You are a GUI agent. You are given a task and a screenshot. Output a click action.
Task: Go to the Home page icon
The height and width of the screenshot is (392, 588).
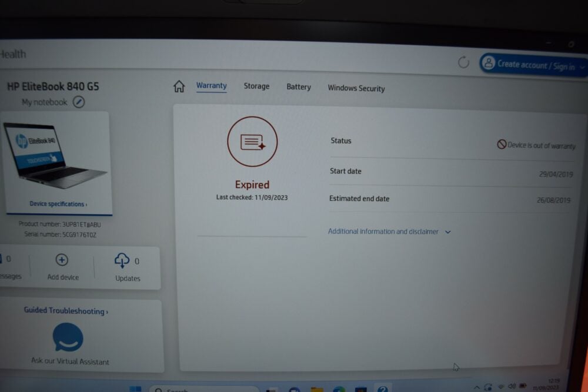point(179,86)
